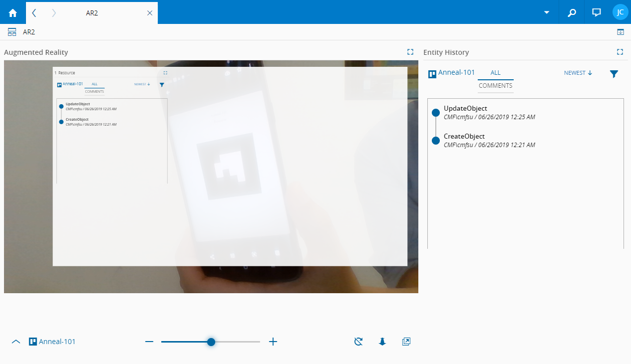Click the reset rotation icon in bottom toolbar
The height and width of the screenshot is (364, 631).
(x=358, y=342)
